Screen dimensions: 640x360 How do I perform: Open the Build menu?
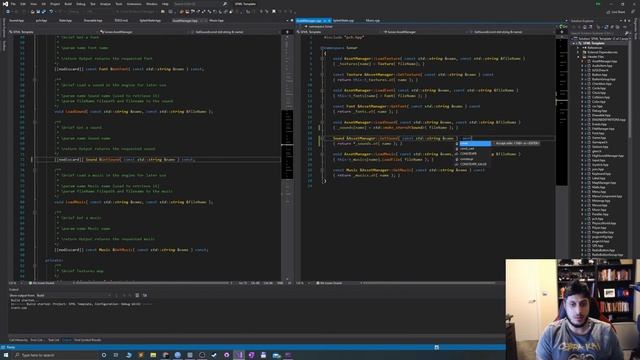pos(68,4)
